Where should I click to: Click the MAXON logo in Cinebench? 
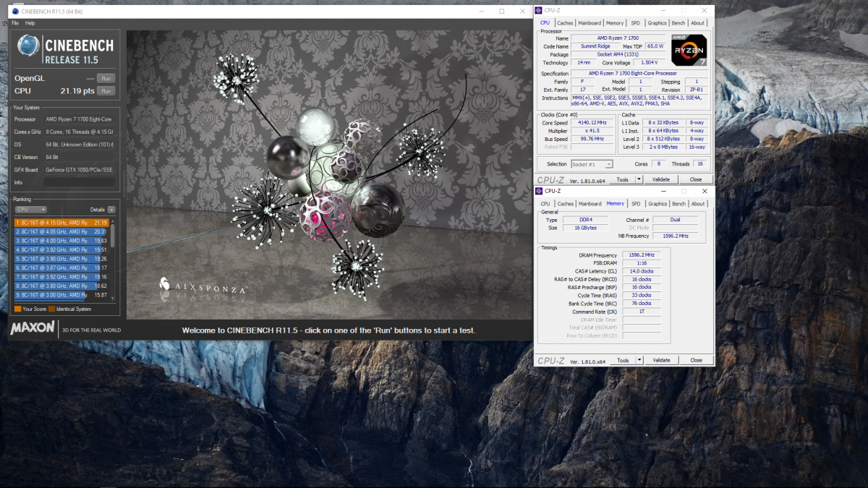click(x=33, y=329)
